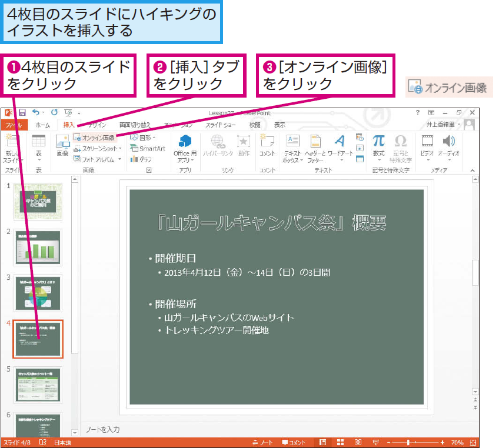The height and width of the screenshot is (448, 499).
Task: Click the グラフ (Chart) button
Action: pyautogui.click(x=141, y=159)
